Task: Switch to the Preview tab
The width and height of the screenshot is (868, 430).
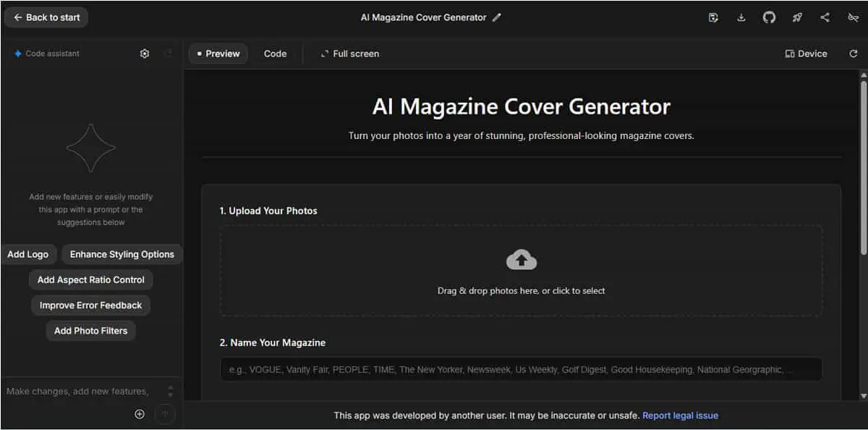Action: pos(218,54)
